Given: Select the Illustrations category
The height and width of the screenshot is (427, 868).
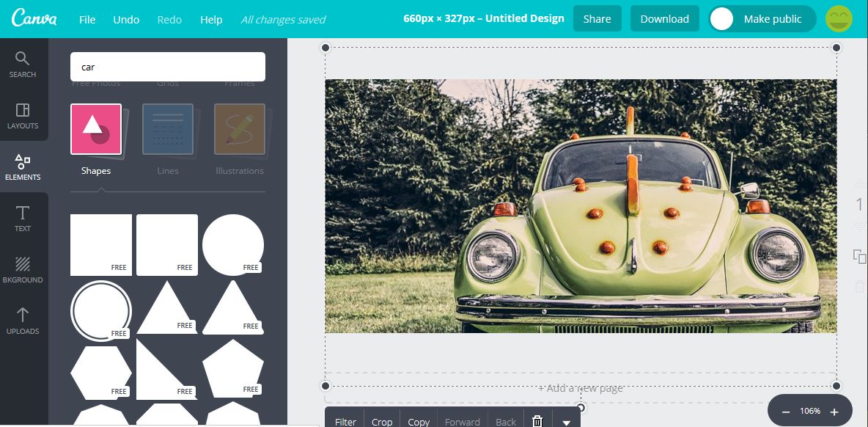Looking at the screenshot, I should [x=240, y=139].
